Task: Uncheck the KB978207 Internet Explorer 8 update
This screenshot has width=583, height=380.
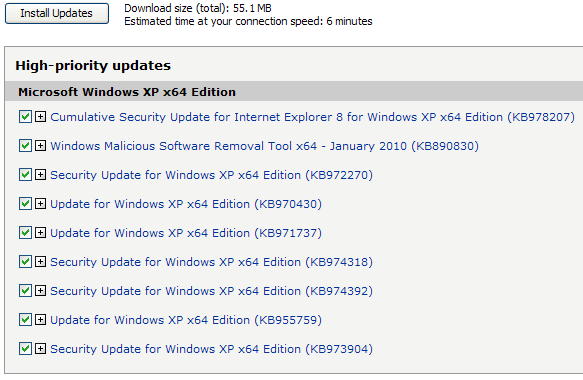Action: pyautogui.click(x=25, y=117)
